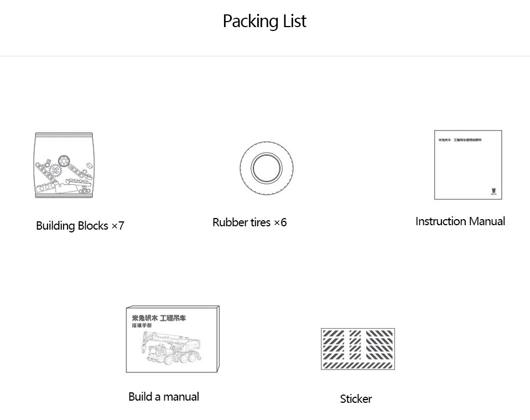Click the 'Build a manual' caption
The image size is (530, 420).
coord(164,396)
